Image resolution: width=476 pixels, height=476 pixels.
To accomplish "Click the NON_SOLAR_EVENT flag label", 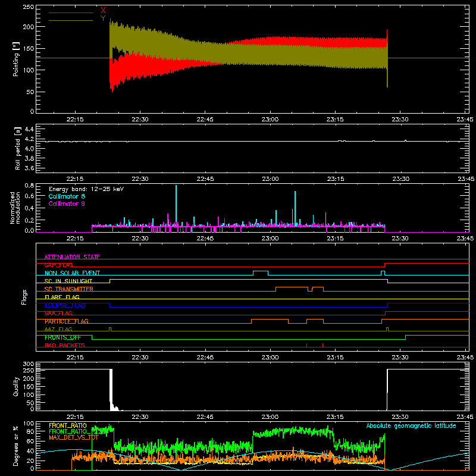I will 72,273.
